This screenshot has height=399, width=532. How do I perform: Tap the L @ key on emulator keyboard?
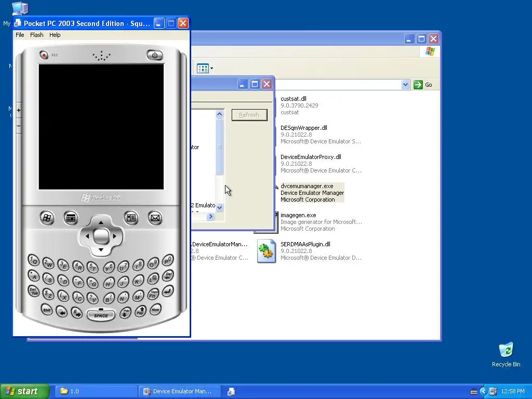[x=153, y=278]
